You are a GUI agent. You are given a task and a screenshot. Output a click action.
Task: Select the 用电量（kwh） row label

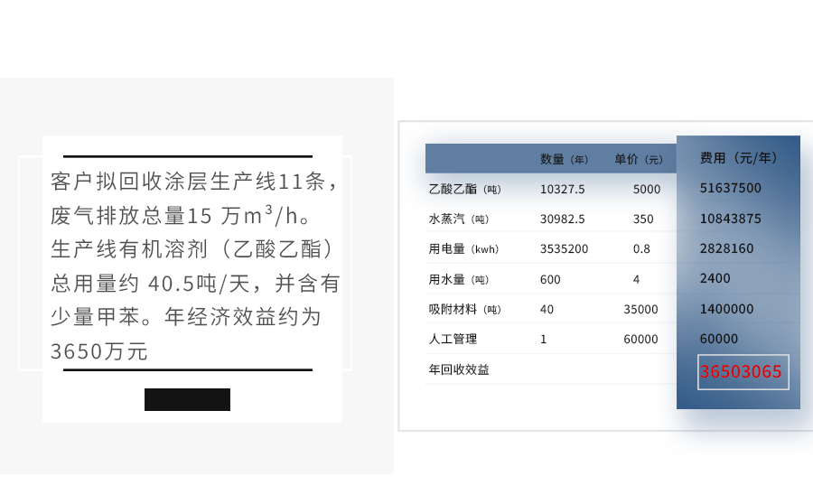point(463,248)
